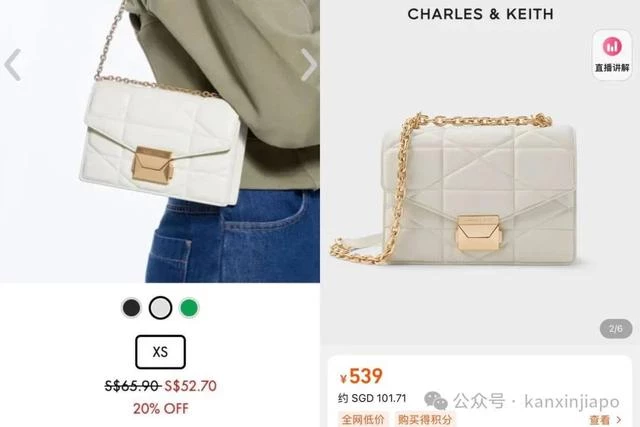
Task: Select the green color swatch
Action: [189, 308]
